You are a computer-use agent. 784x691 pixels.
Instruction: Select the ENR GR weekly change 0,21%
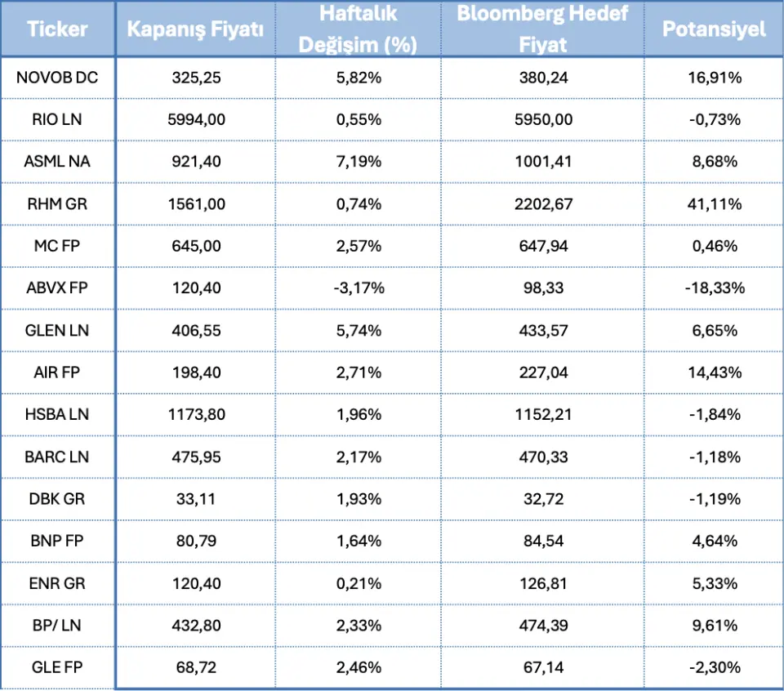pyautogui.click(x=359, y=583)
